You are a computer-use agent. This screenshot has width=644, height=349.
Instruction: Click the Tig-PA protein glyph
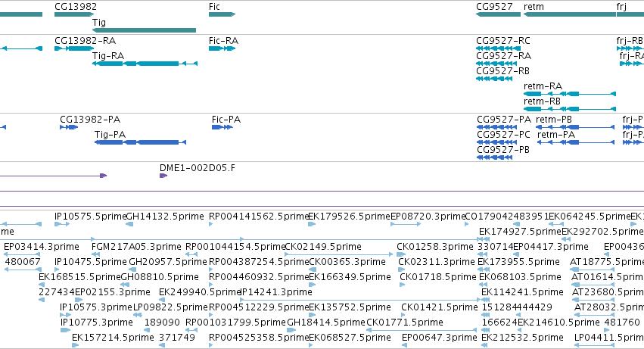[x=141, y=142]
